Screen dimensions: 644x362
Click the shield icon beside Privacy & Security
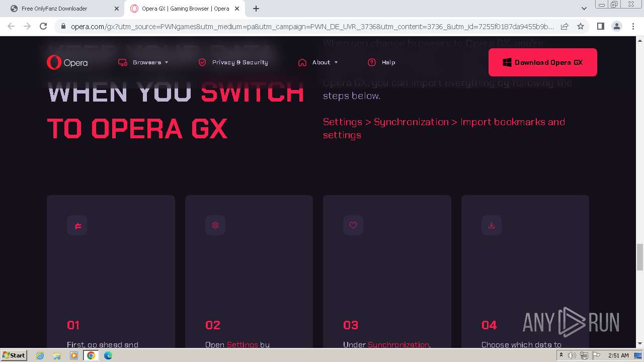202,62
